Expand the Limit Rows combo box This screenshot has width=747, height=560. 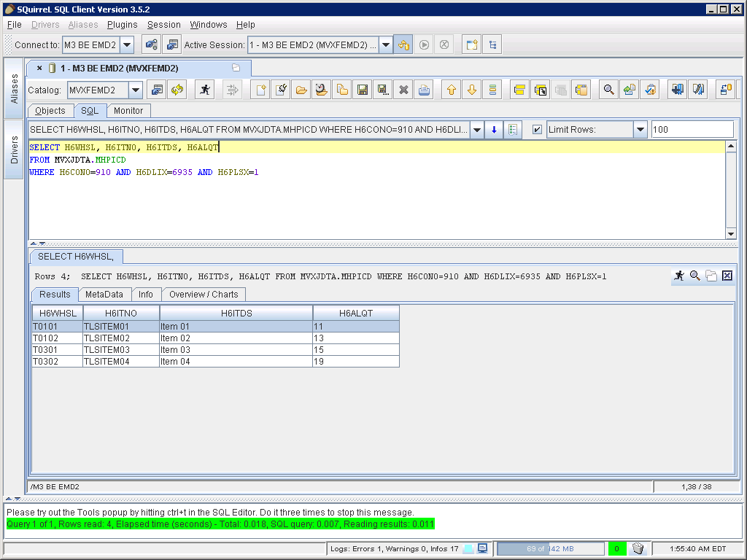click(x=640, y=130)
